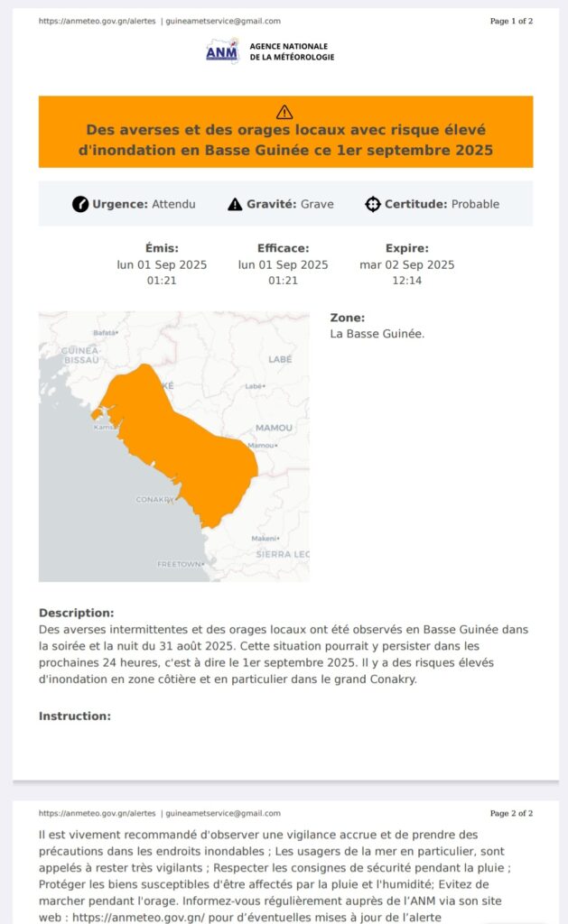Click the Page 2 of 2 indicator
The height and width of the screenshot is (924, 568).
click(x=511, y=813)
